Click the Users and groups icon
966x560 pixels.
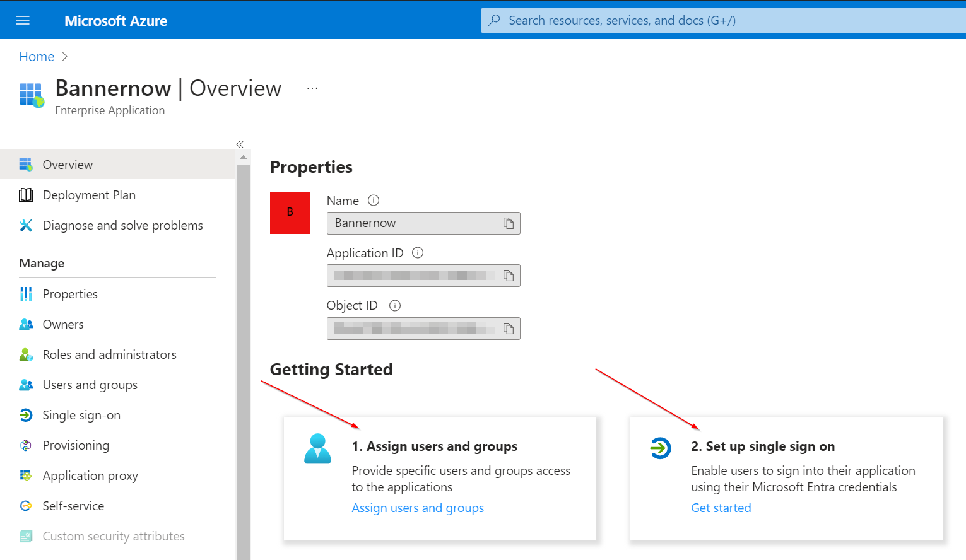point(26,385)
